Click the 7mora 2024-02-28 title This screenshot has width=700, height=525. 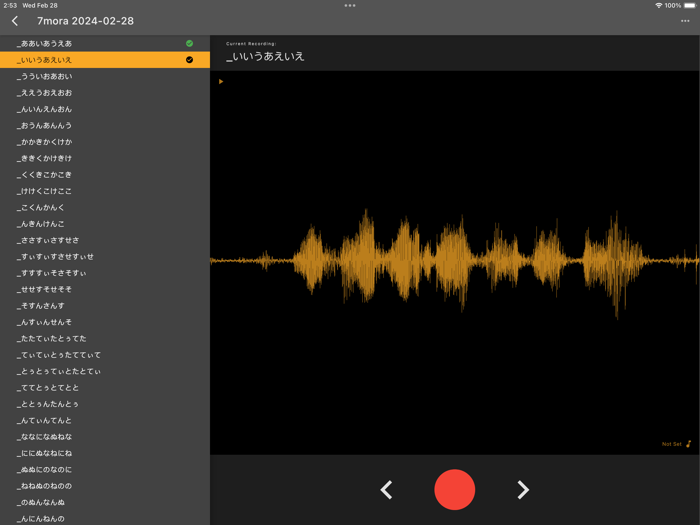click(x=85, y=21)
